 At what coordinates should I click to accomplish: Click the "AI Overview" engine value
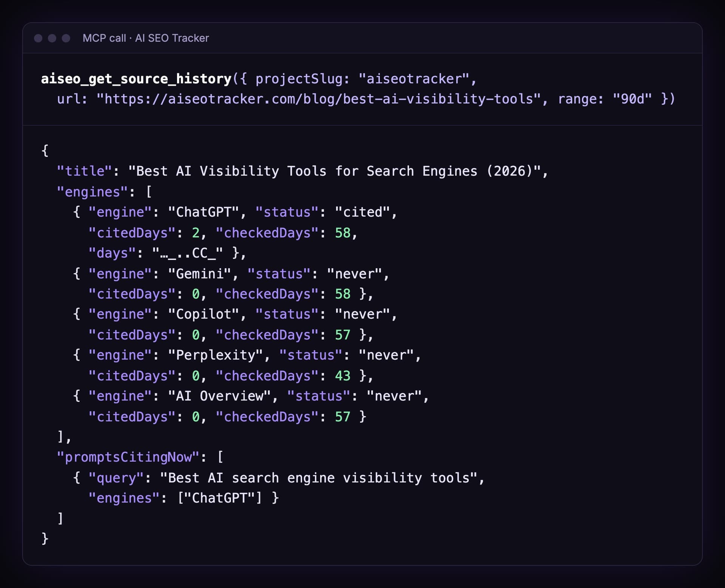point(220,396)
